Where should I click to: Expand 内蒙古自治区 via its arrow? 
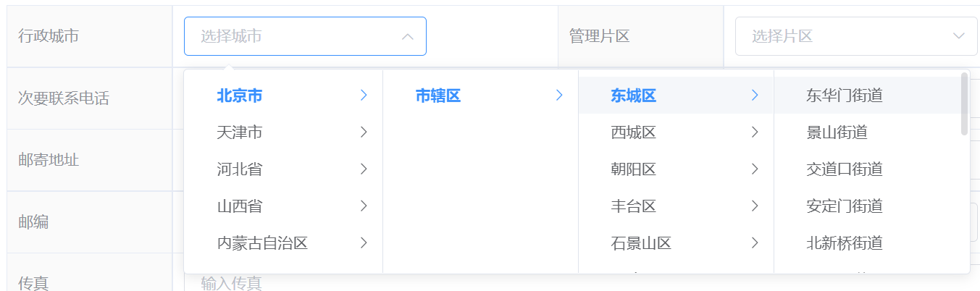(x=364, y=243)
